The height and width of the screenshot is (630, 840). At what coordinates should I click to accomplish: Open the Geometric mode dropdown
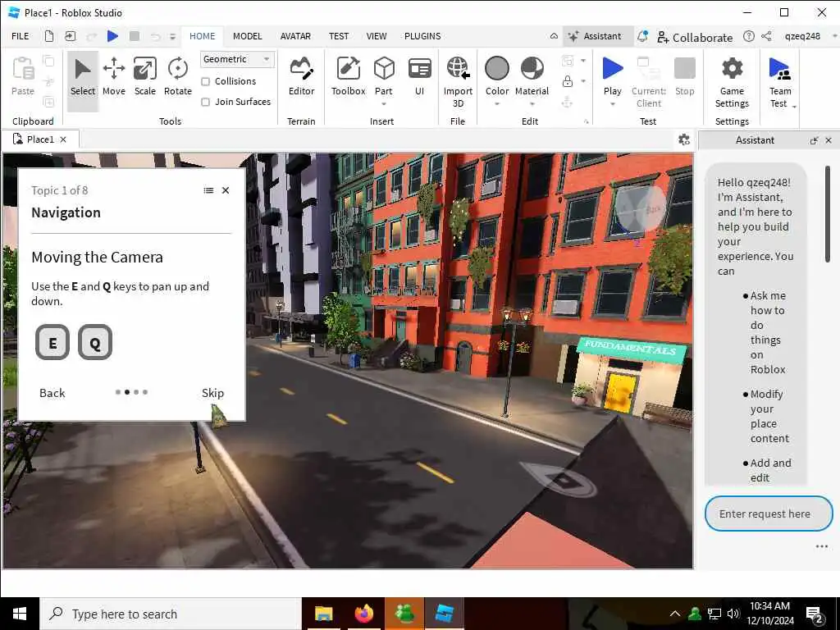pyautogui.click(x=237, y=59)
